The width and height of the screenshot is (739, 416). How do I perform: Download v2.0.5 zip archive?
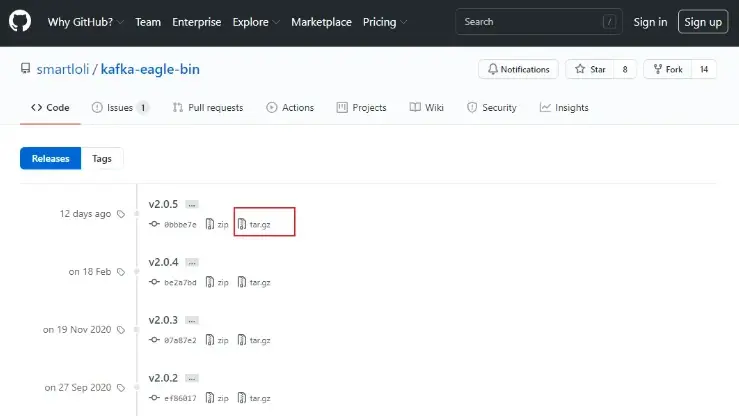point(217,224)
